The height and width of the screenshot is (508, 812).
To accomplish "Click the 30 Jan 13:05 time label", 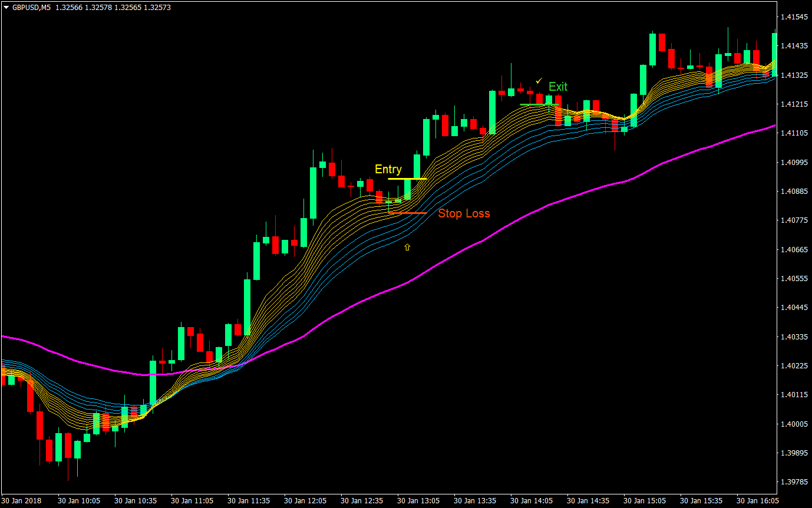I will click(x=418, y=501).
